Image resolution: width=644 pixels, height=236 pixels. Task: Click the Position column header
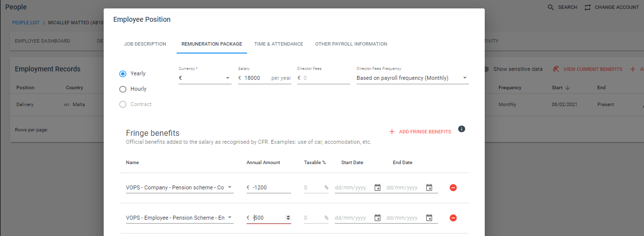(25, 88)
